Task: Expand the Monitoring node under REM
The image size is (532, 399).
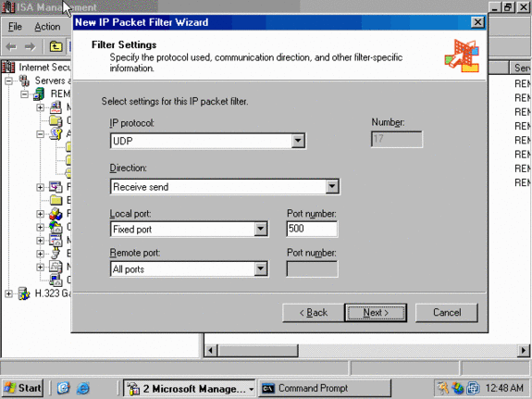Action: coord(41,107)
